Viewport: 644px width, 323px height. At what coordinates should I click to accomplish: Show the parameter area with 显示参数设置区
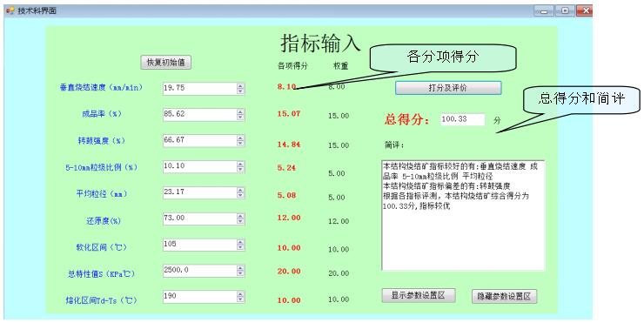point(419,295)
